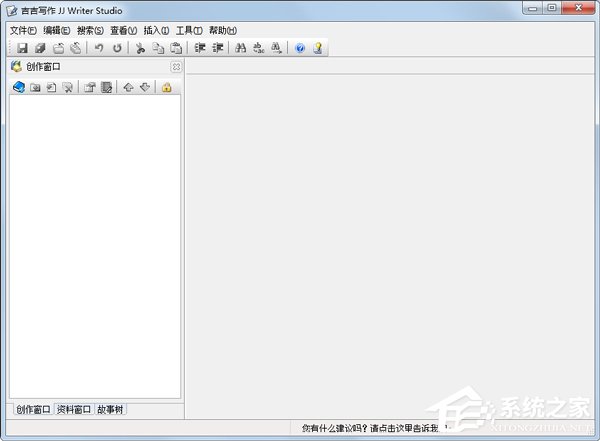Switch to the 资料窗口 tab
600x441 pixels.
pyautogui.click(x=73, y=409)
